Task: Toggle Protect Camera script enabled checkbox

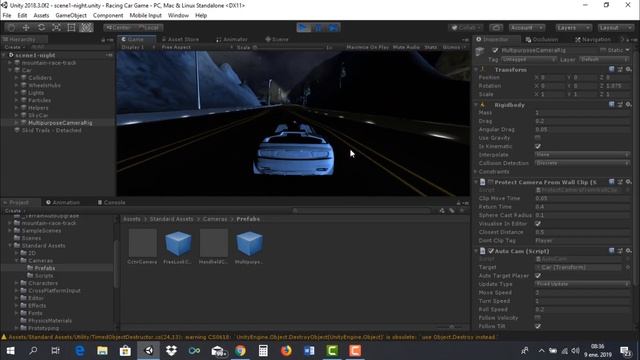Action: tap(491, 182)
